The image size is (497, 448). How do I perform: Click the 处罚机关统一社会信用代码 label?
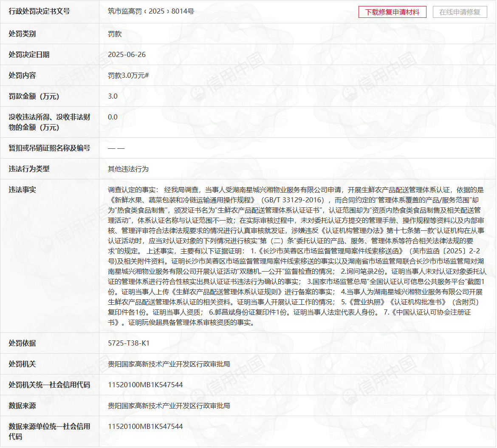click(49, 385)
